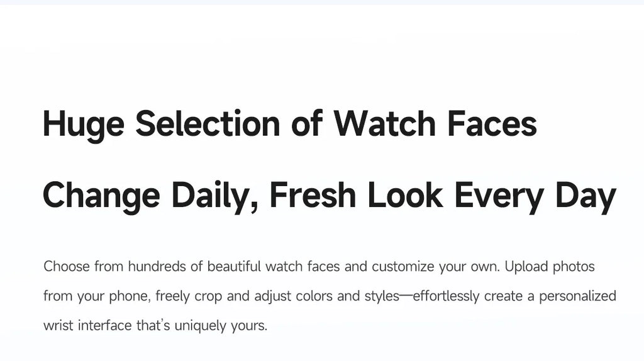Click the word 'personalized' in the paragraph
The image size is (644, 361).
coord(577,297)
